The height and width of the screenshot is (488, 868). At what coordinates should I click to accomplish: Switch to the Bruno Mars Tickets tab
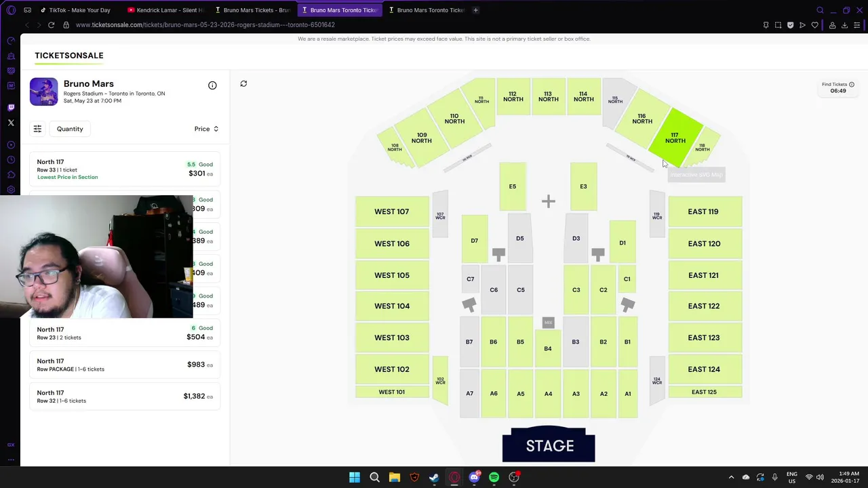[x=252, y=10]
